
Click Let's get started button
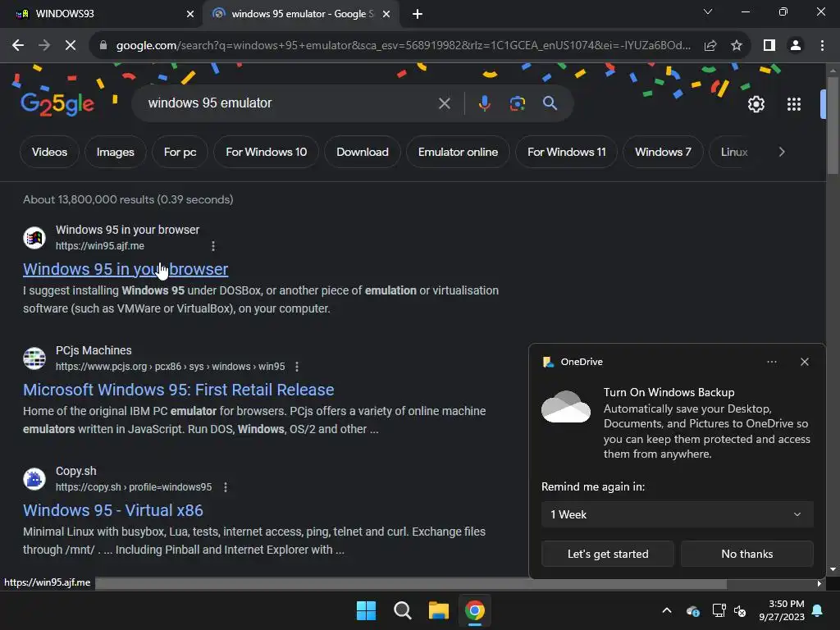[x=608, y=554]
